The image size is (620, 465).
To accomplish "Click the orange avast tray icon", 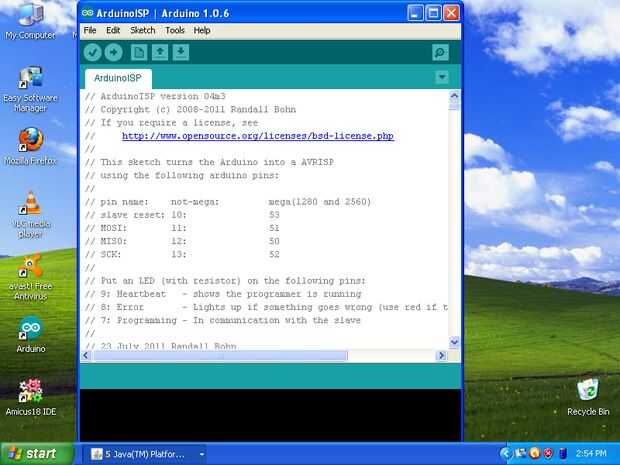I will [534, 453].
